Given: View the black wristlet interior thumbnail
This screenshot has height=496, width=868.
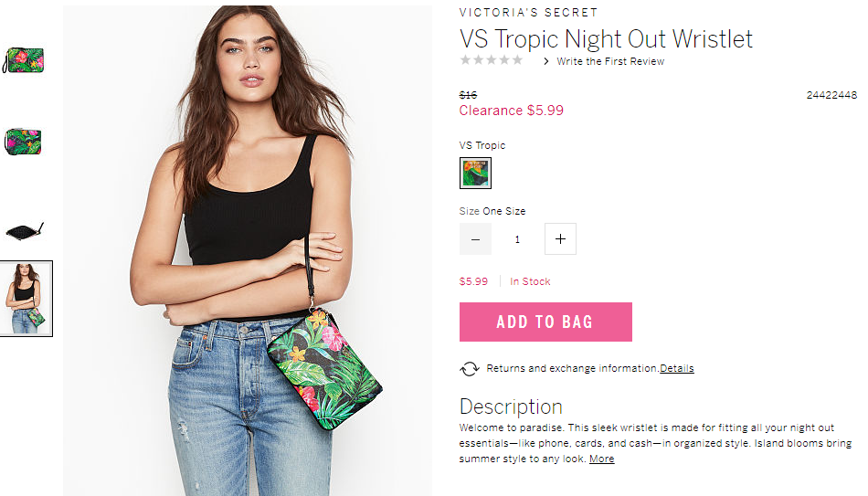Looking at the screenshot, I should tap(25, 230).
